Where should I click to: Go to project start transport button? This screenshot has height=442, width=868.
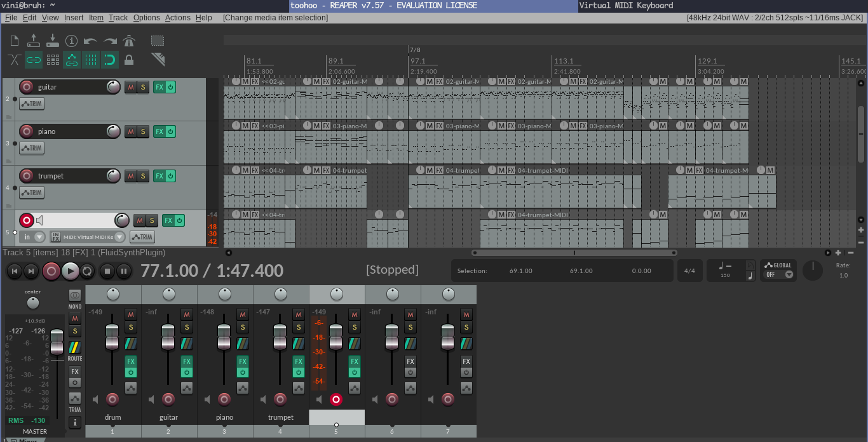[14, 271]
